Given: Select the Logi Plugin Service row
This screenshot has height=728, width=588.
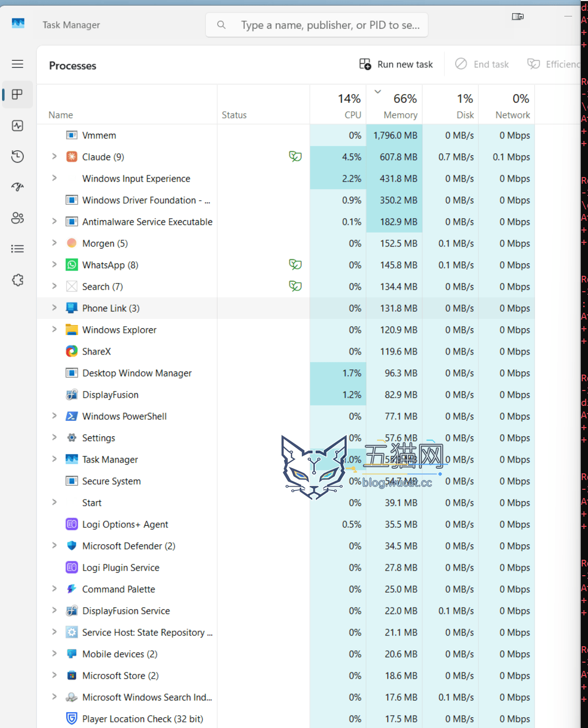Looking at the screenshot, I should (286, 567).
